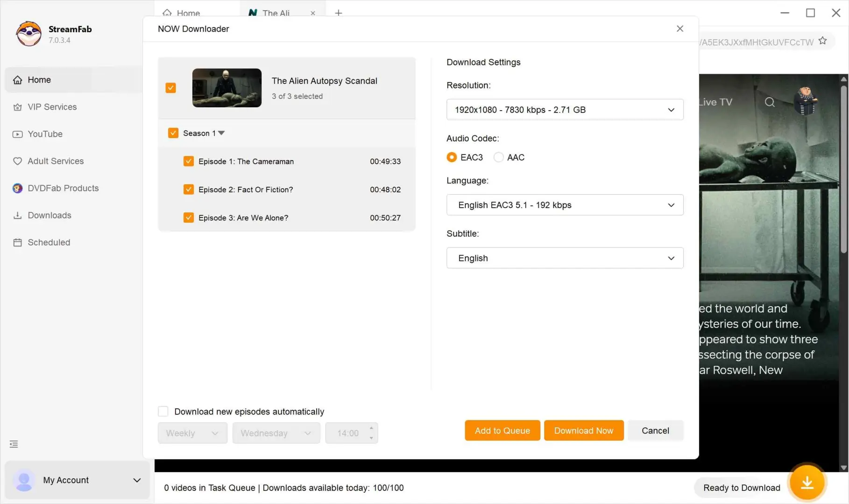Click the Cancel button
Image resolution: width=849 pixels, height=504 pixels.
click(x=655, y=430)
